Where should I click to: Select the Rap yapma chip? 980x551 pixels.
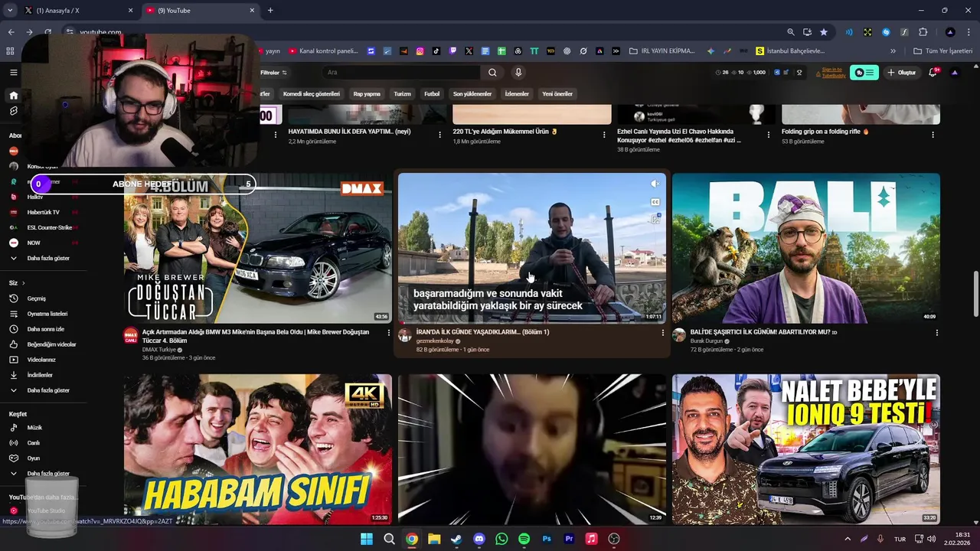tap(367, 94)
